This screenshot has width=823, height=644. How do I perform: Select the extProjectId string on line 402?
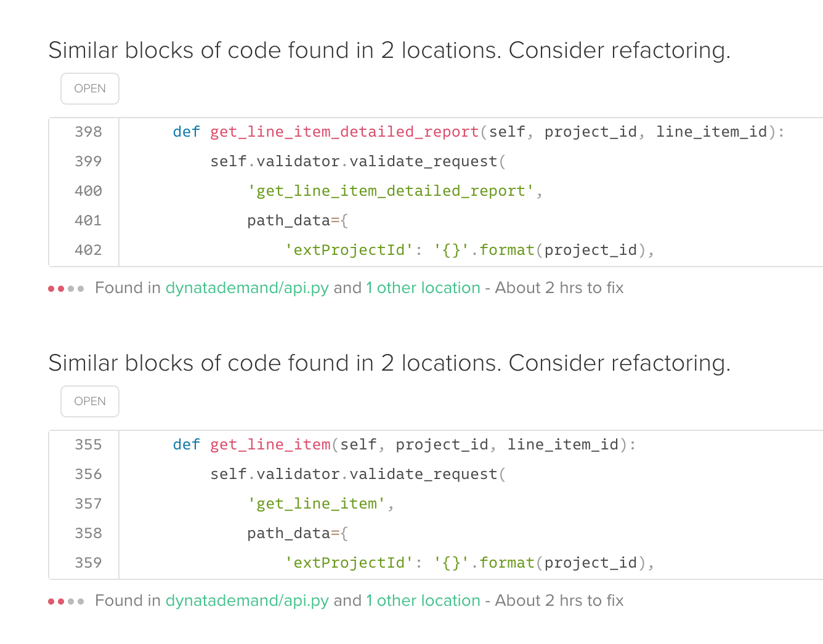(349, 249)
